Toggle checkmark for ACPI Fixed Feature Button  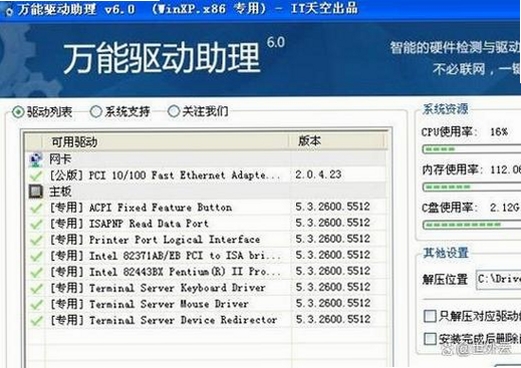coord(36,208)
